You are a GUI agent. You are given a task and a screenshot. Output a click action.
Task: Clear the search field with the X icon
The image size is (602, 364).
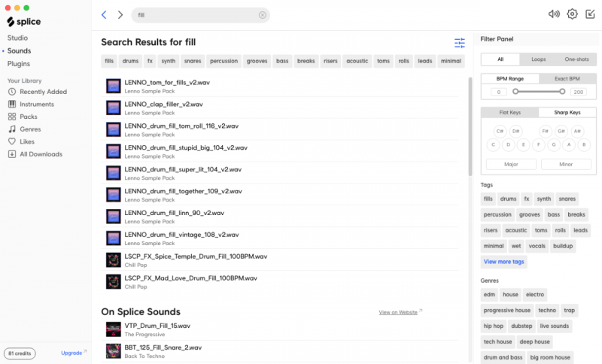[262, 15]
